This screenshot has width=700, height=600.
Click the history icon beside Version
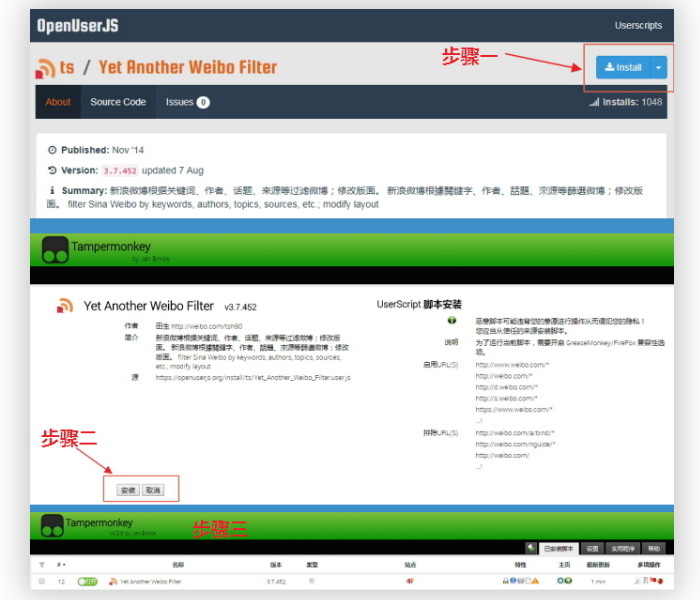52,170
